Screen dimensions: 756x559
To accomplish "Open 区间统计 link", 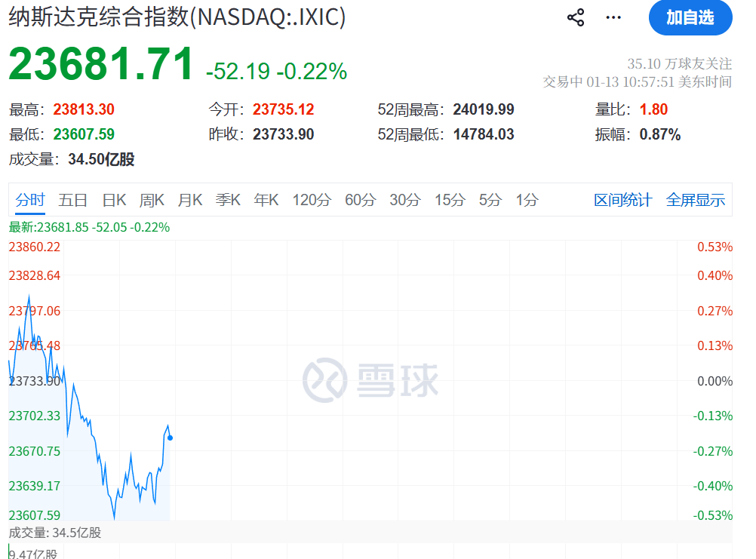I will [623, 199].
